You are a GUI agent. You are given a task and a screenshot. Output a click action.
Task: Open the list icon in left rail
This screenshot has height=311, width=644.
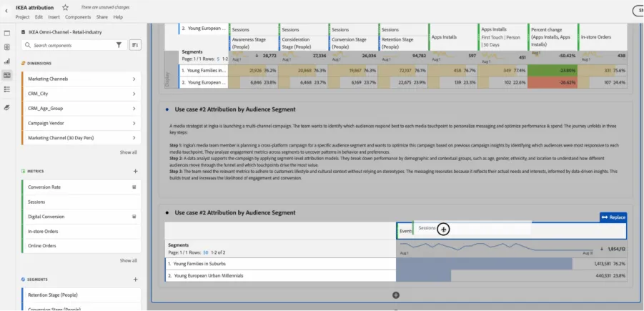pyautogui.click(x=7, y=89)
